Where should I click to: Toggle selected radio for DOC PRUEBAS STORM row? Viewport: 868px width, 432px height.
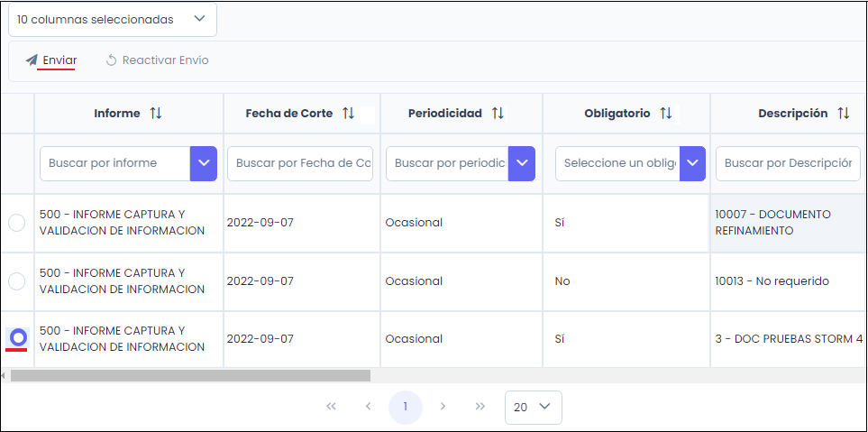click(17, 338)
